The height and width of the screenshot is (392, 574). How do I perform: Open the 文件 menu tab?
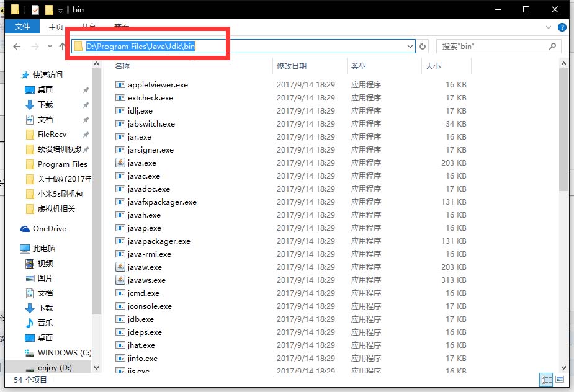coord(22,27)
